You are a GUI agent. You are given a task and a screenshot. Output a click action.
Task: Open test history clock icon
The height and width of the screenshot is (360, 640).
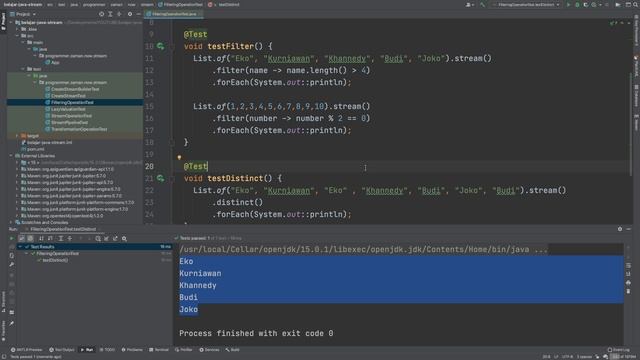pos(98,238)
